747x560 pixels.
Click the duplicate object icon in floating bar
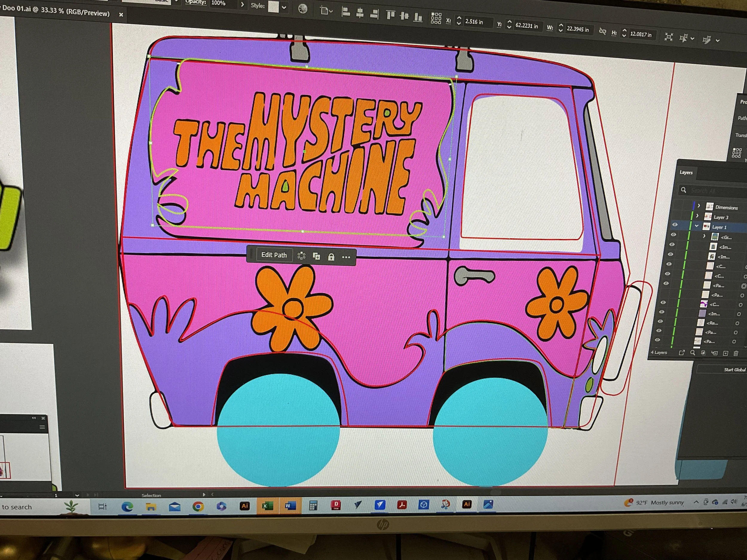pyautogui.click(x=316, y=256)
